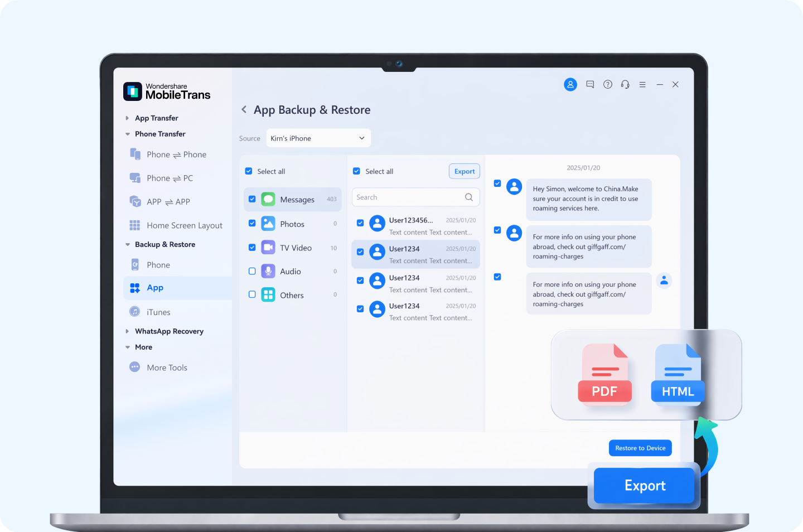803x532 pixels.
Task: Click the MobileTrans logo icon
Action: [x=133, y=91]
